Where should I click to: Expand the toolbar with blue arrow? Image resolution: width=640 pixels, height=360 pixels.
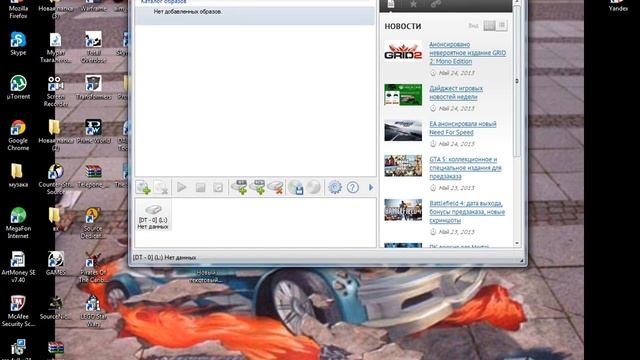point(371,187)
